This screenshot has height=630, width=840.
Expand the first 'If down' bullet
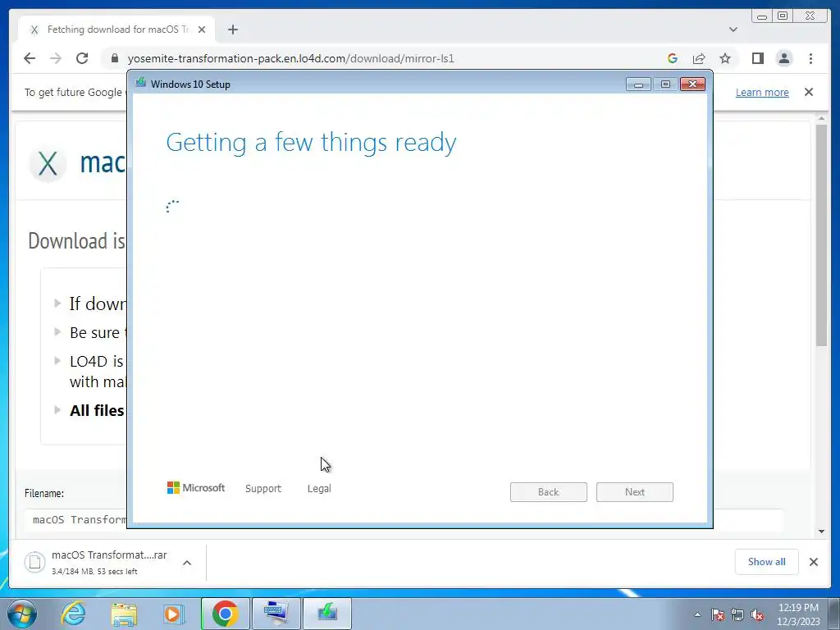[58, 304]
